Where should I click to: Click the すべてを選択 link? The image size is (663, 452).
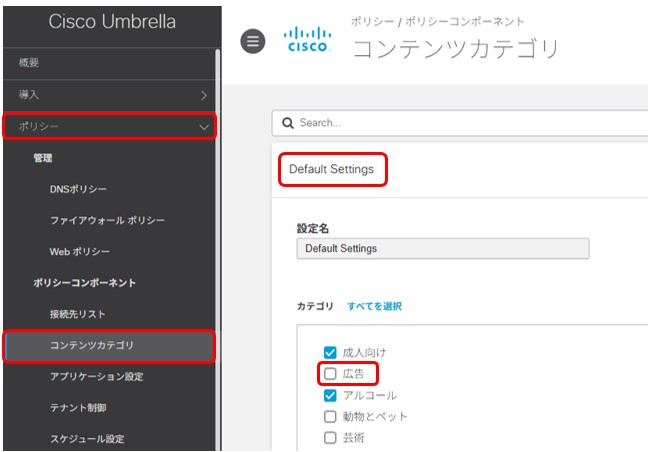tap(375, 306)
